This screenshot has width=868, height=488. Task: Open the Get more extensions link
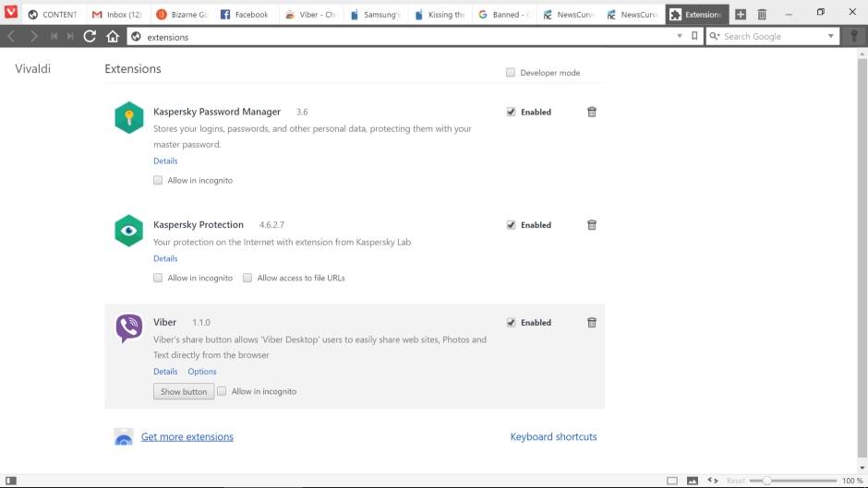187,436
